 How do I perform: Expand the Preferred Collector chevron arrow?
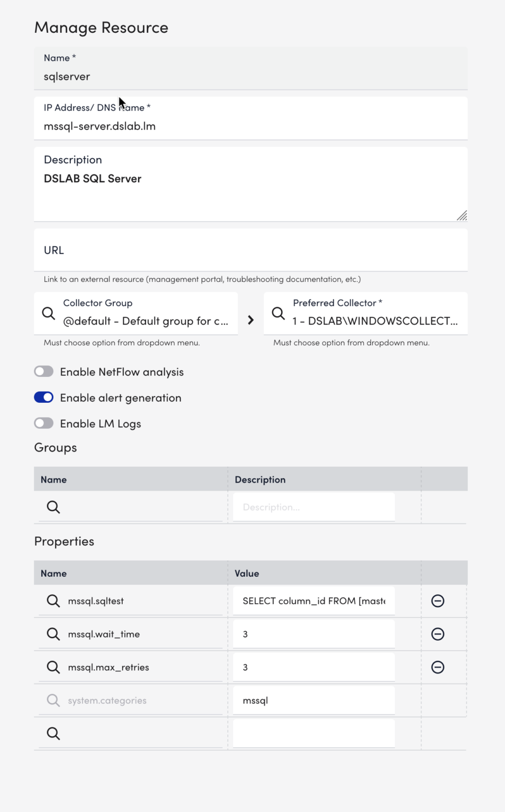coord(250,320)
